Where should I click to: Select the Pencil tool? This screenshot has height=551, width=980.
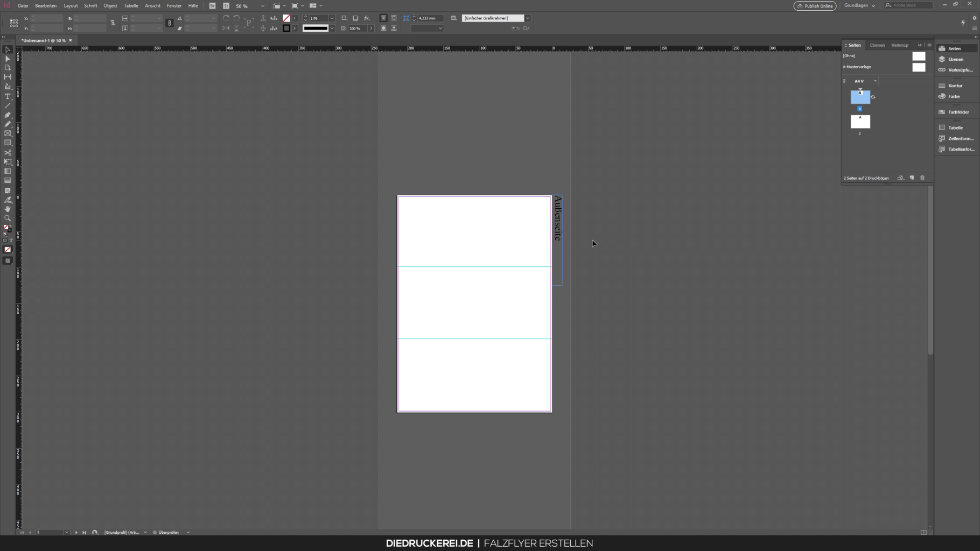(8, 124)
